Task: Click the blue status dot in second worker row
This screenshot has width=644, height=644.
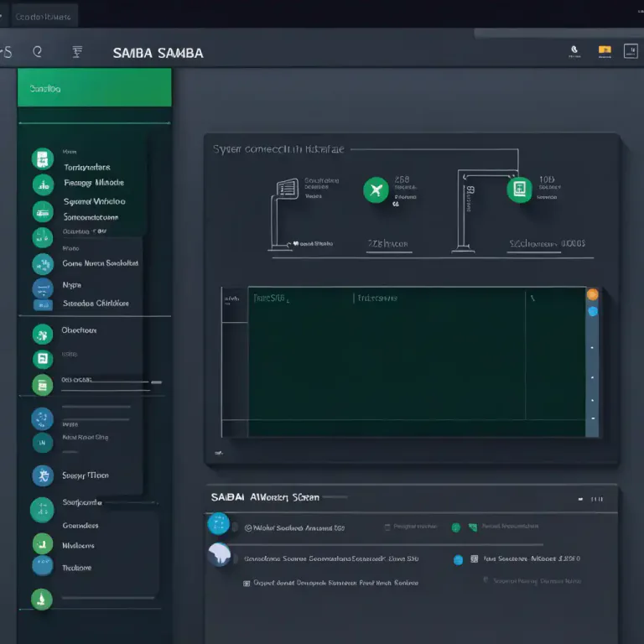Action: 458,559
